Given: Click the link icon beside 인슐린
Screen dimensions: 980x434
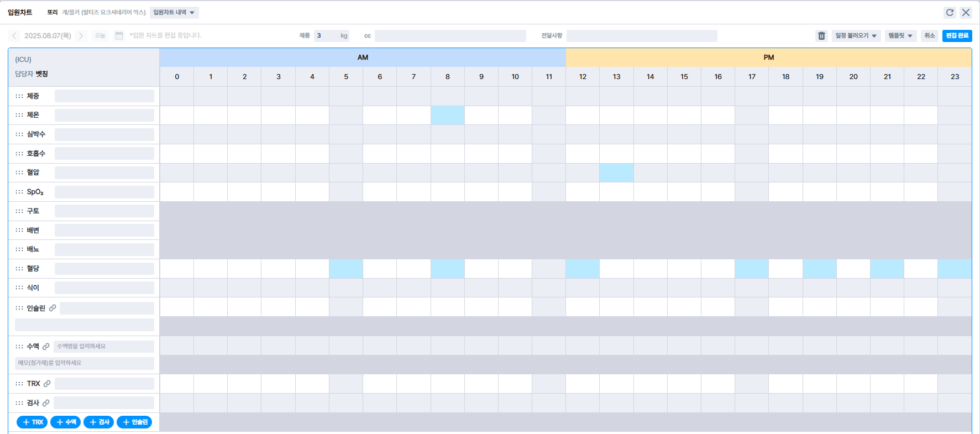Looking at the screenshot, I should click(x=53, y=308).
